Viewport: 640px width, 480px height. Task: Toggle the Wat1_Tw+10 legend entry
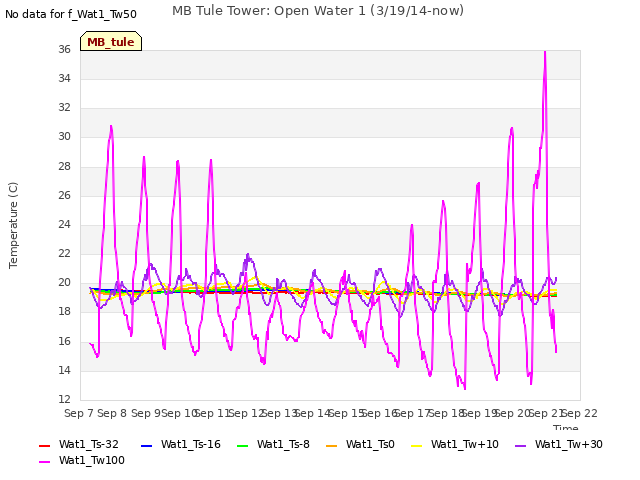pos(455,444)
